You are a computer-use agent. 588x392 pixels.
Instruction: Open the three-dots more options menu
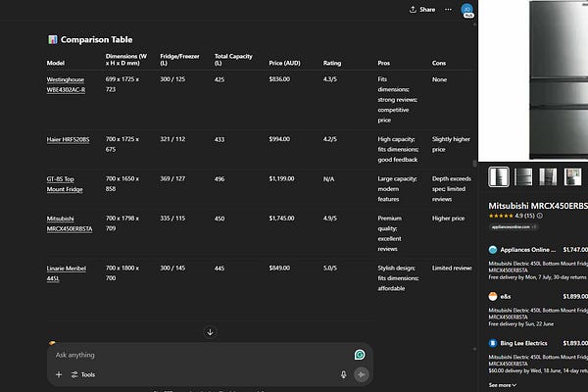tap(448, 10)
